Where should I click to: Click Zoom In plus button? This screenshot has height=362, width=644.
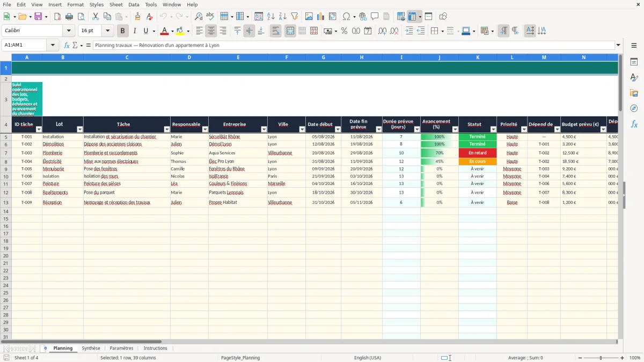(x=622, y=358)
